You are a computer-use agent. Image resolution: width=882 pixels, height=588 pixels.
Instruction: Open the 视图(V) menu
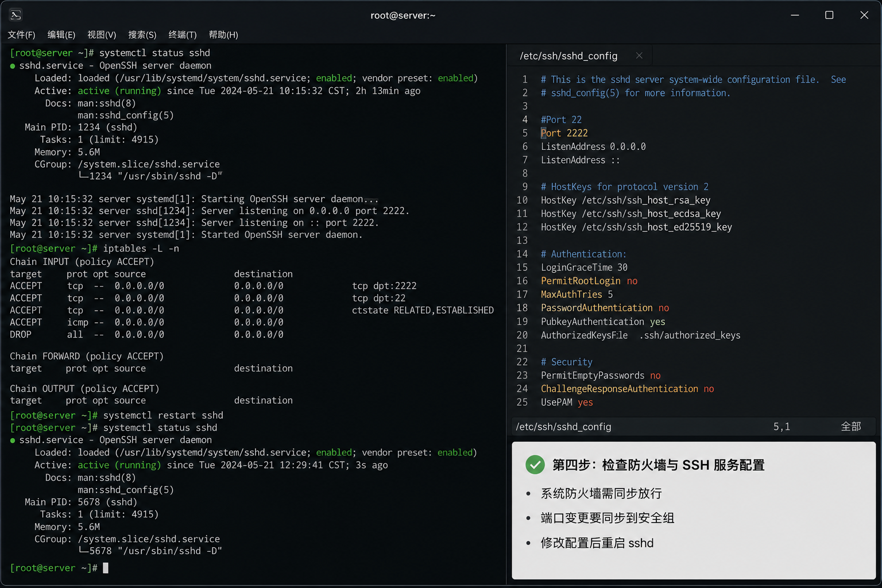102,35
